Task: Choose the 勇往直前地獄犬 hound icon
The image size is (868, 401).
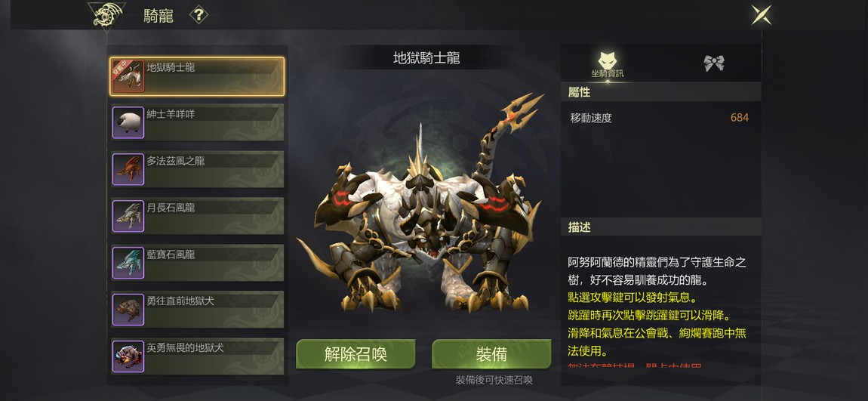Action: (128, 310)
